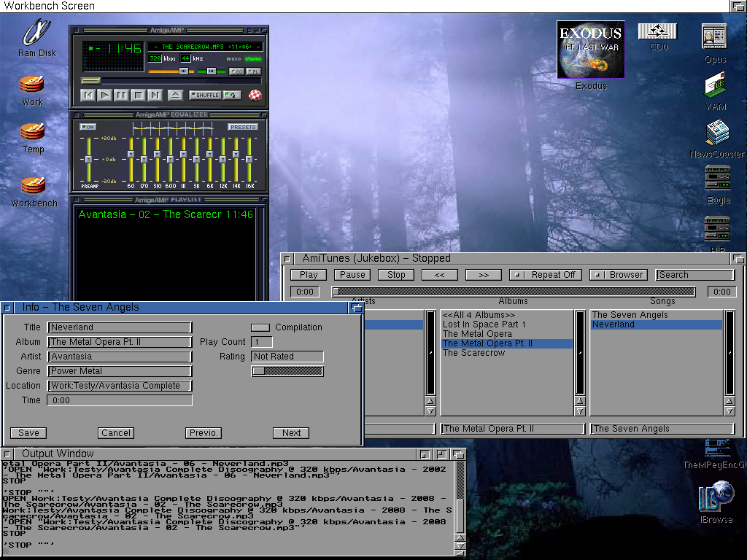Open the equalizer PRESETS menu

click(x=243, y=127)
